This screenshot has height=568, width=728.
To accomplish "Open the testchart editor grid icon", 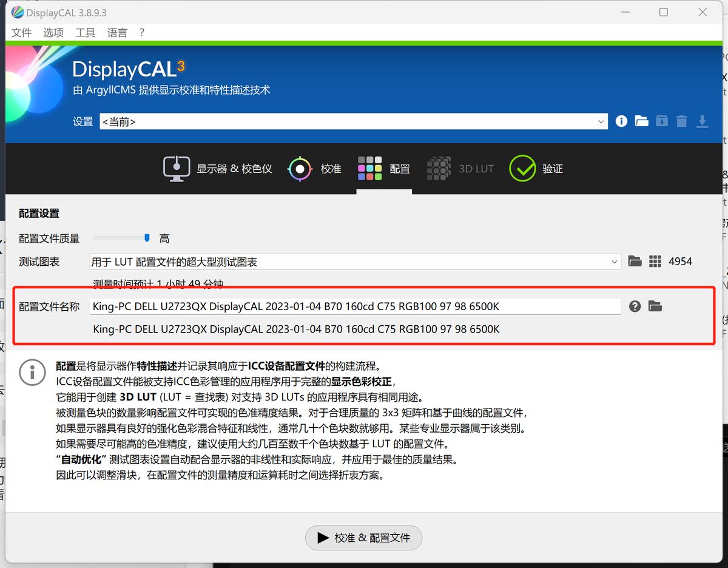I will coord(655,261).
